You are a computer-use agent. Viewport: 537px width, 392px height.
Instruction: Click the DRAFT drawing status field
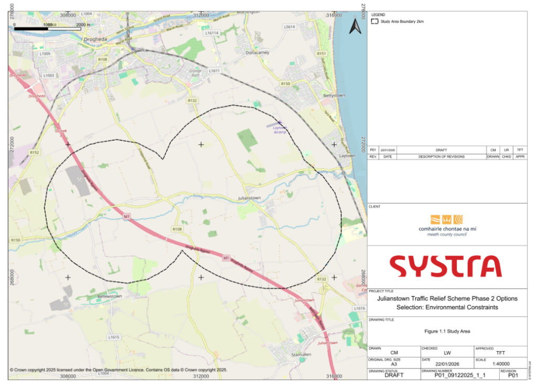394,375
